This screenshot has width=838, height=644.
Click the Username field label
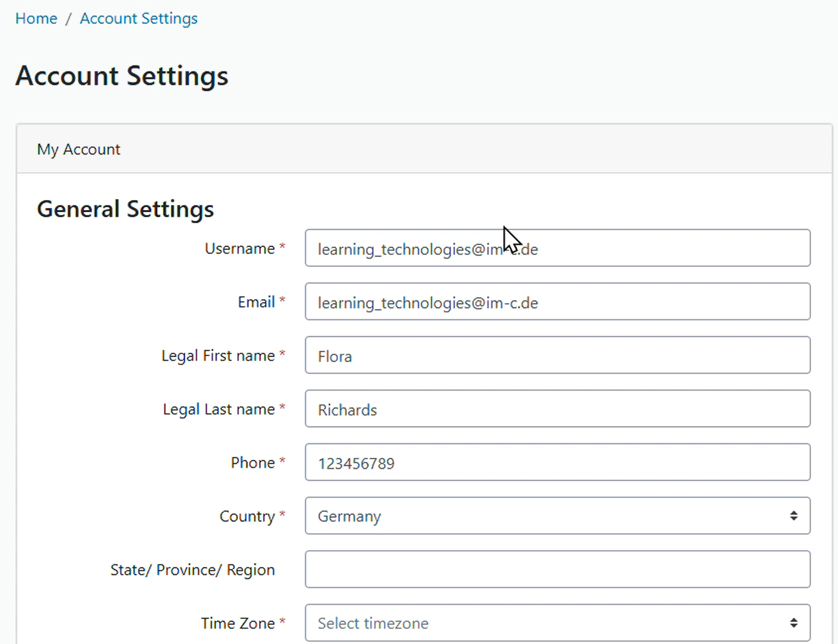tap(239, 249)
